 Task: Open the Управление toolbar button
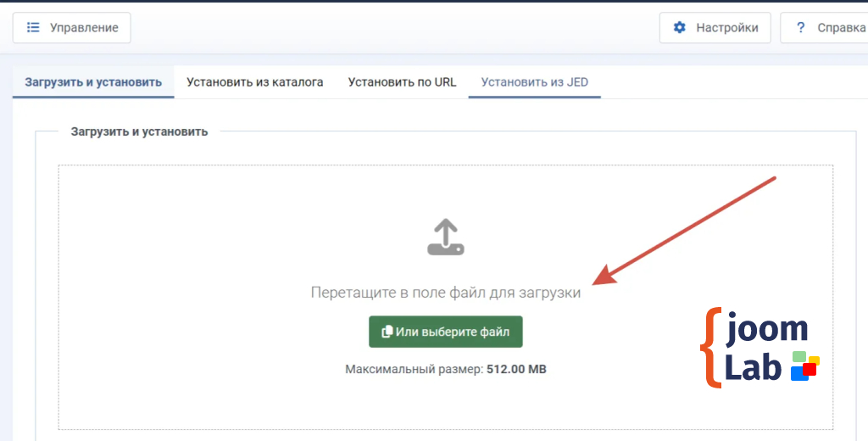pos(72,28)
